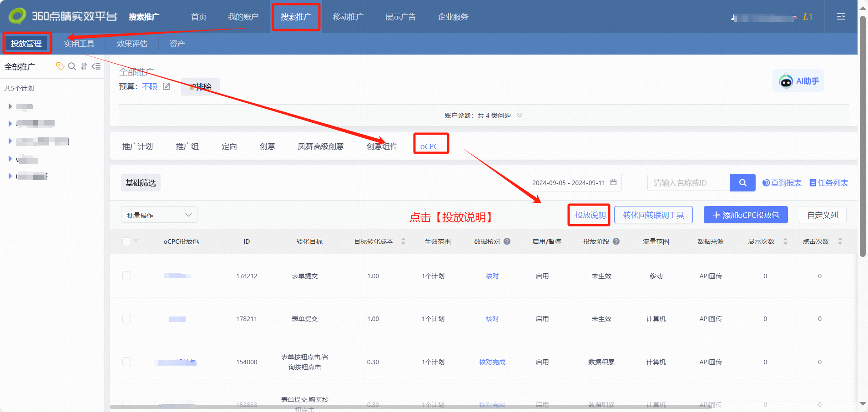This screenshot has height=412, width=868.
Task: Click the 360点睛实效平台 logo
Action: point(63,16)
